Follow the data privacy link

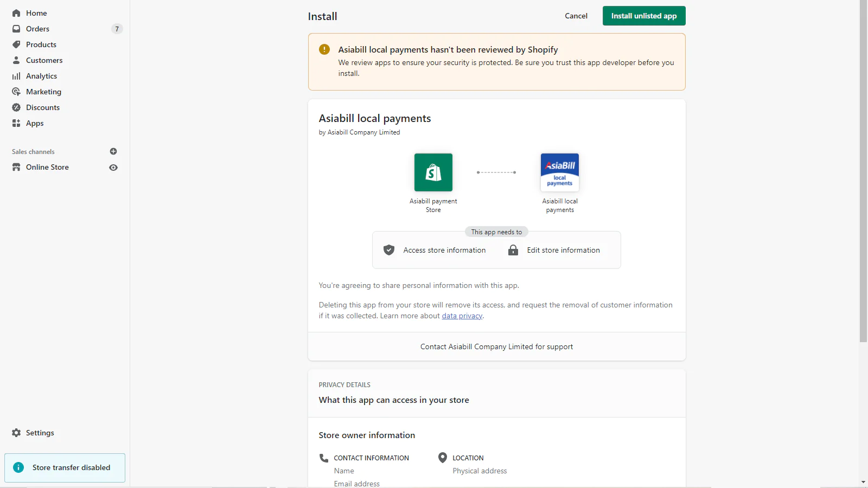point(462,316)
